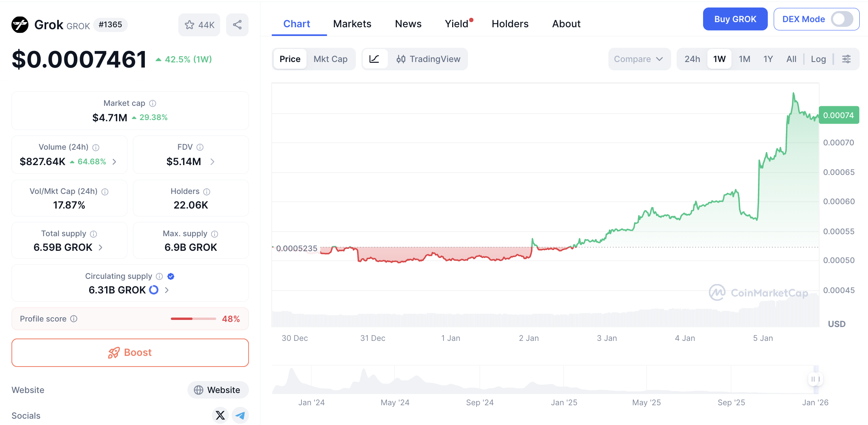Enable Log scale on chart
Viewport: 868px width, 425px height.
pyautogui.click(x=818, y=59)
